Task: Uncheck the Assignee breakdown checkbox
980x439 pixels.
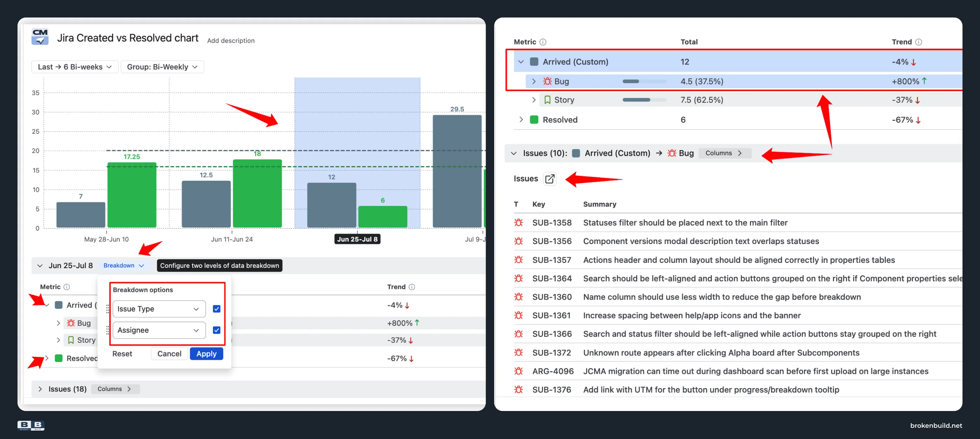Action: point(216,330)
